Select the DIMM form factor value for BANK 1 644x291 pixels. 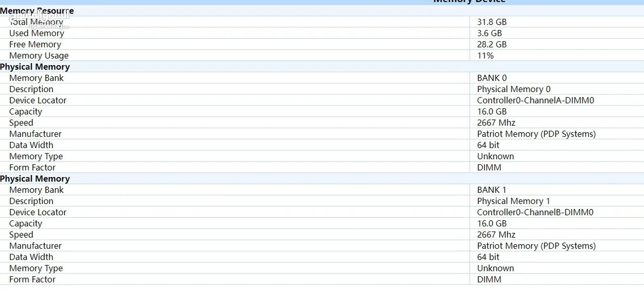[489, 280]
